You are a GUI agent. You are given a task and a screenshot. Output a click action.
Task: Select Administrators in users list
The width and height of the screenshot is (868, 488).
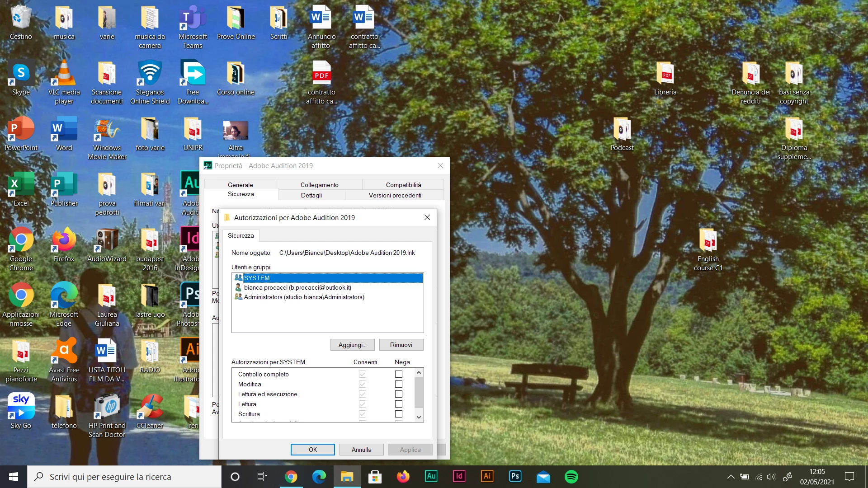pyautogui.click(x=304, y=297)
